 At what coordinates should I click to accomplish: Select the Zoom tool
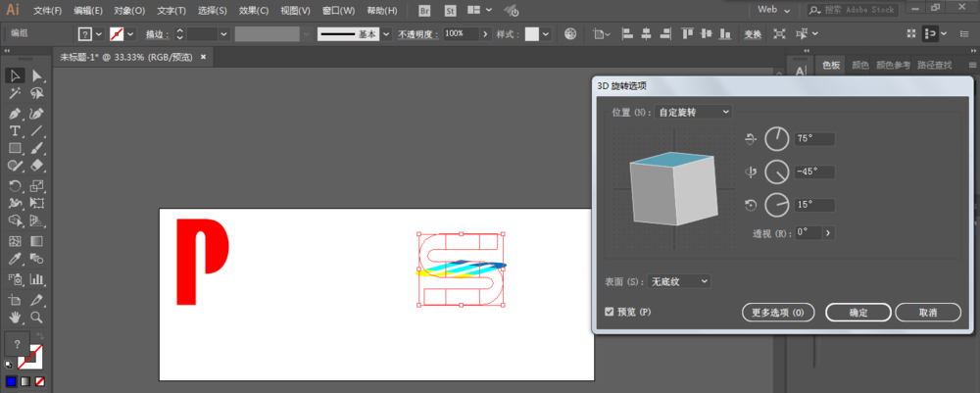click(x=37, y=317)
